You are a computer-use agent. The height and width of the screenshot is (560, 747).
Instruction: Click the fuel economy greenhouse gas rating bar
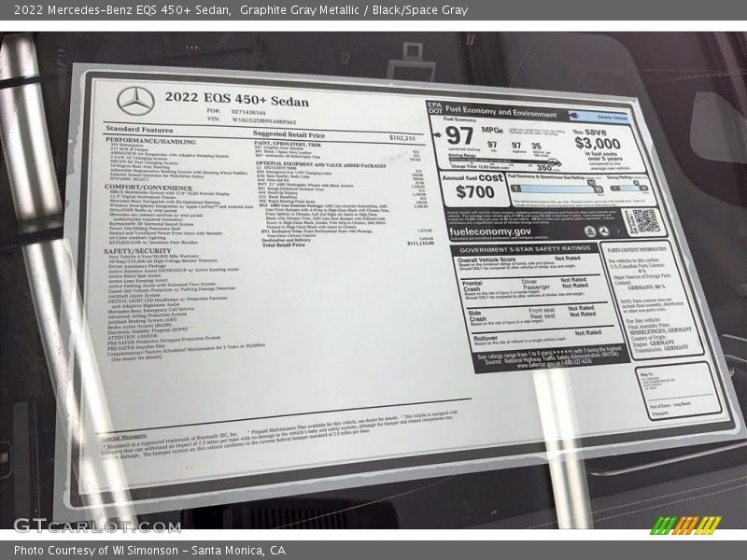557,188
